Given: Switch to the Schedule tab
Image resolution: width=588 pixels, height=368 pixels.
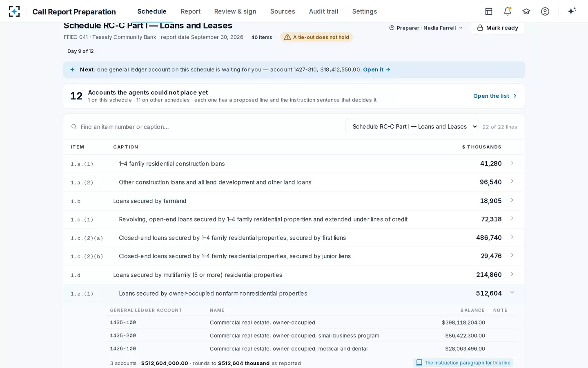Looking at the screenshot, I should (x=152, y=11).
